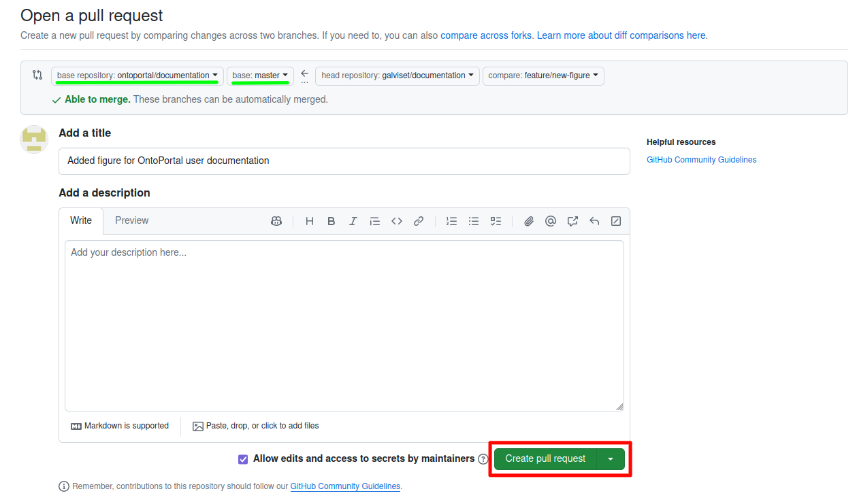Open the base repository dropdown
This screenshot has height=504, width=857.
tap(137, 75)
